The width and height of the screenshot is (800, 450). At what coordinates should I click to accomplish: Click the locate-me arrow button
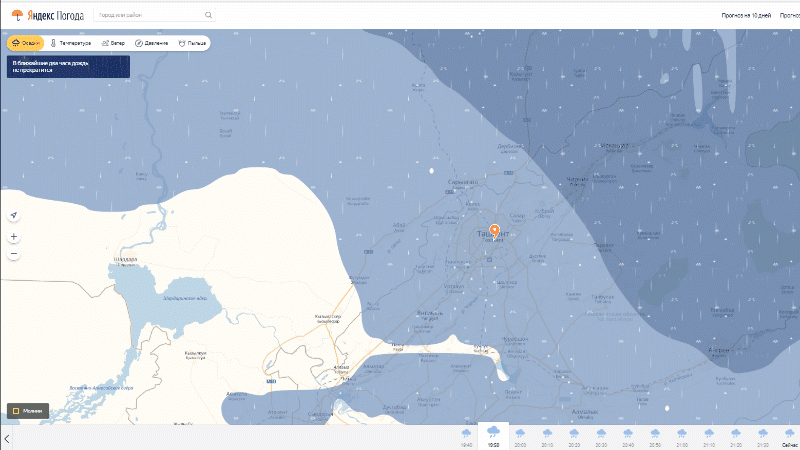pyautogui.click(x=14, y=215)
